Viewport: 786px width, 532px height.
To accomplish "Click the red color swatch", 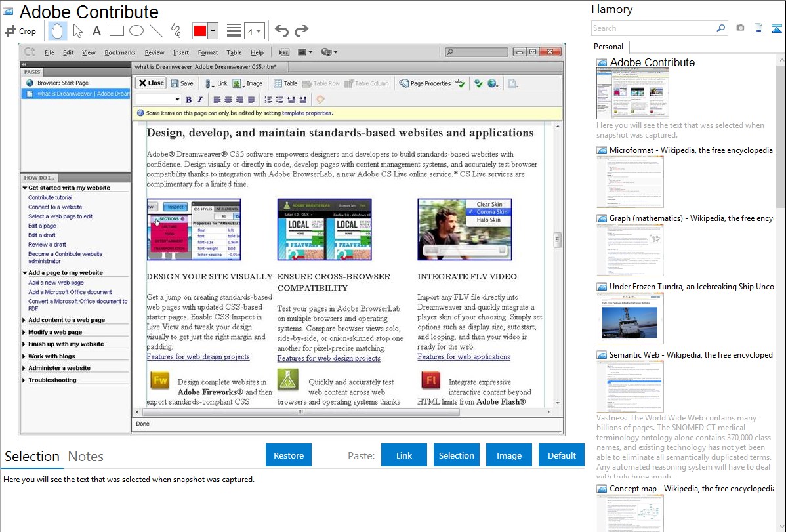I will pos(200,31).
